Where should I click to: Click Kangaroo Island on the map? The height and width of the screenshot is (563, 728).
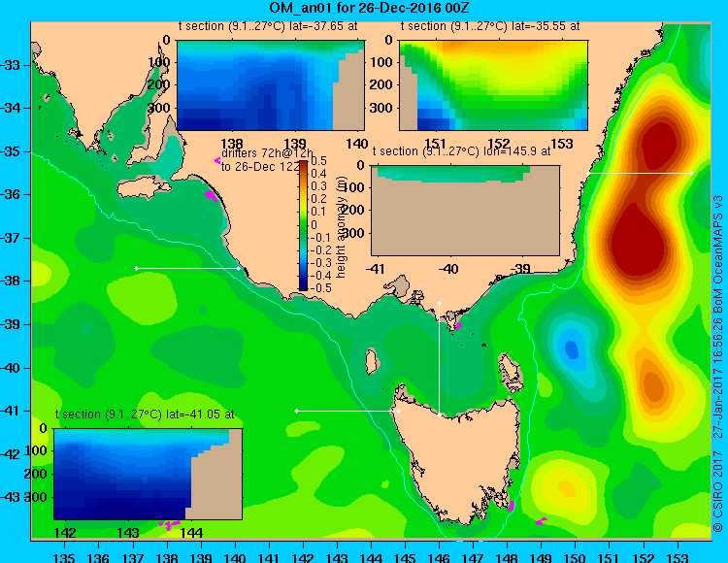[x=143, y=187]
